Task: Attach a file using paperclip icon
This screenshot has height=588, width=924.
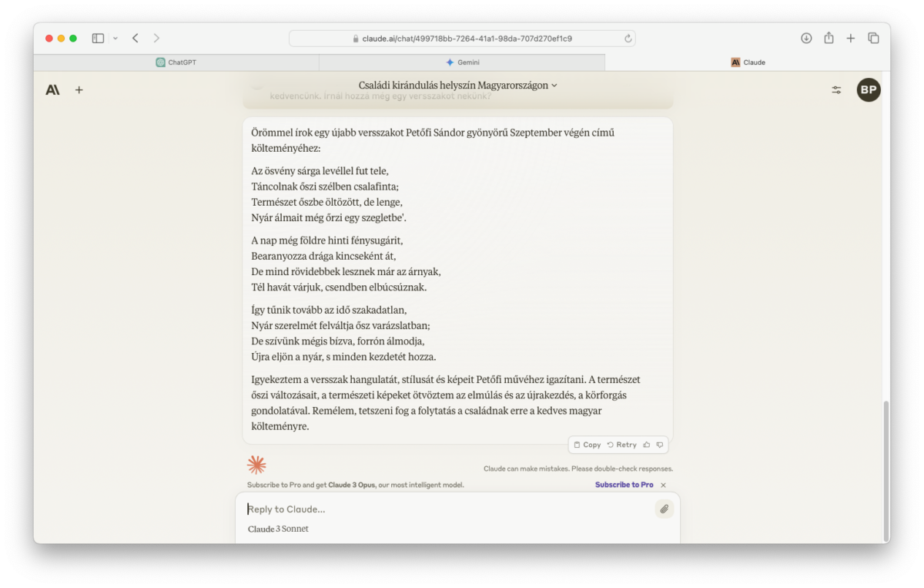Action: 664,509
